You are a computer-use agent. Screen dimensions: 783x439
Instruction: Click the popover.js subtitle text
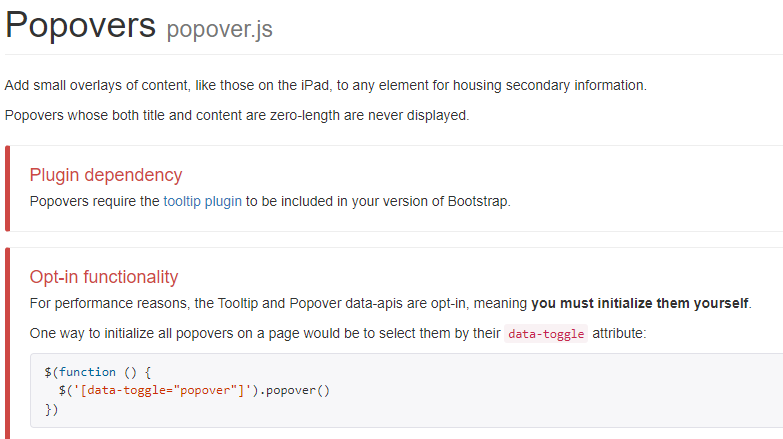pyautogui.click(x=219, y=29)
